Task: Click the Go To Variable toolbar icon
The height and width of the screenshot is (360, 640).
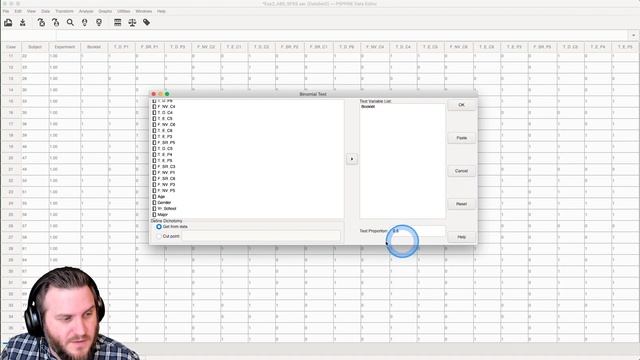Action: (41, 22)
